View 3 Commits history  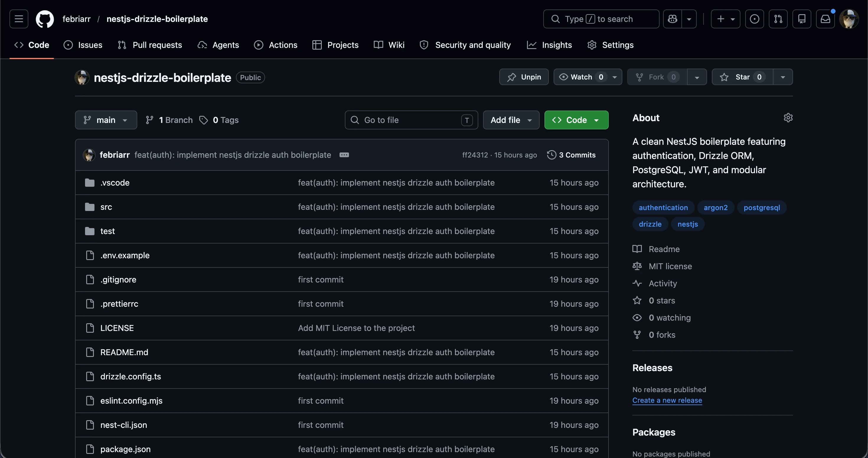click(572, 155)
